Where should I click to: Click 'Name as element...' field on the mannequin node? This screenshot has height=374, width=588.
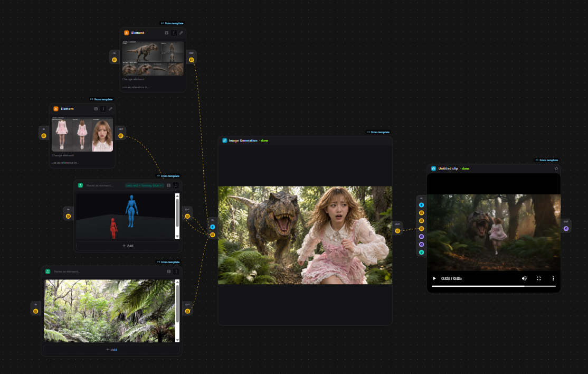coord(100,185)
